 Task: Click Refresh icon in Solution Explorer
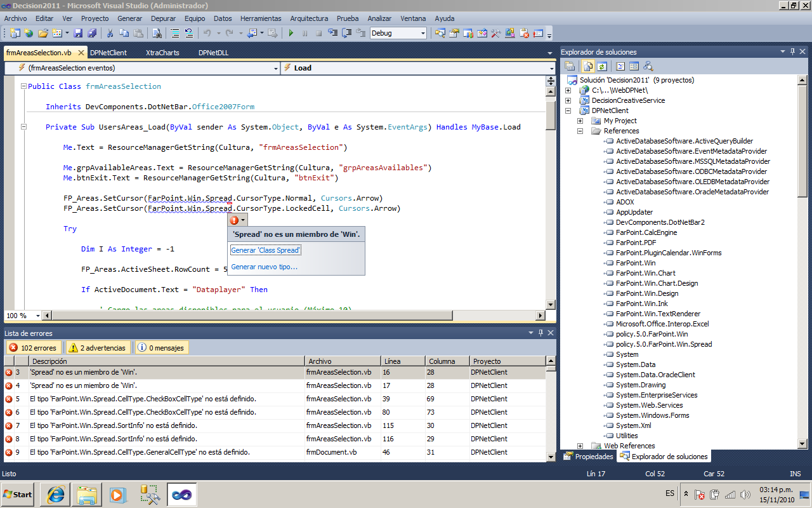tap(601, 66)
